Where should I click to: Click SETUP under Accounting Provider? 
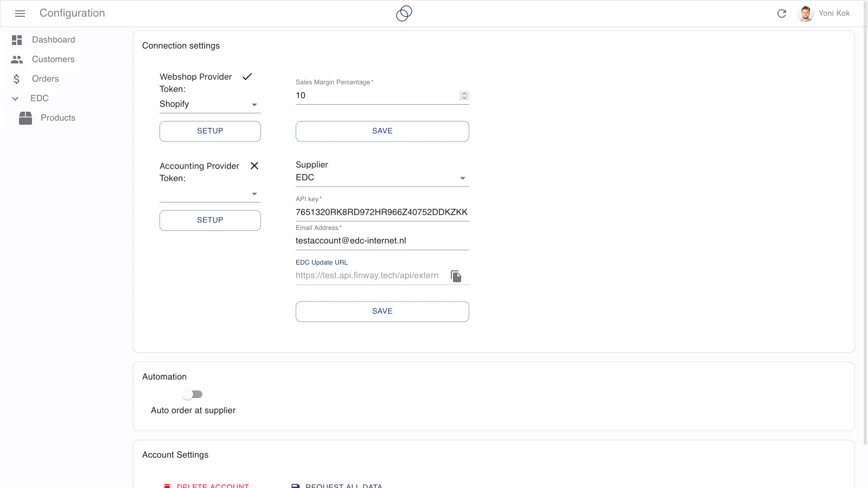[210, 220]
